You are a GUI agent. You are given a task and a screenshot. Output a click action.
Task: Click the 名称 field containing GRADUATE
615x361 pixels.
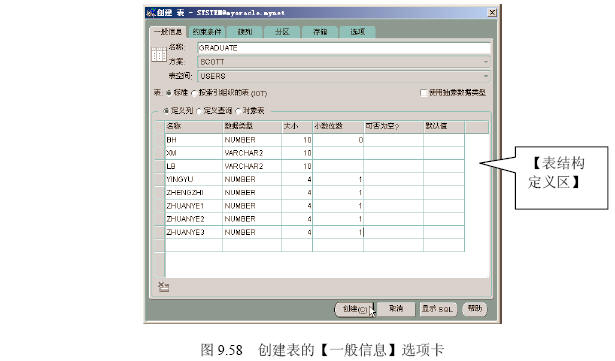click(x=344, y=48)
